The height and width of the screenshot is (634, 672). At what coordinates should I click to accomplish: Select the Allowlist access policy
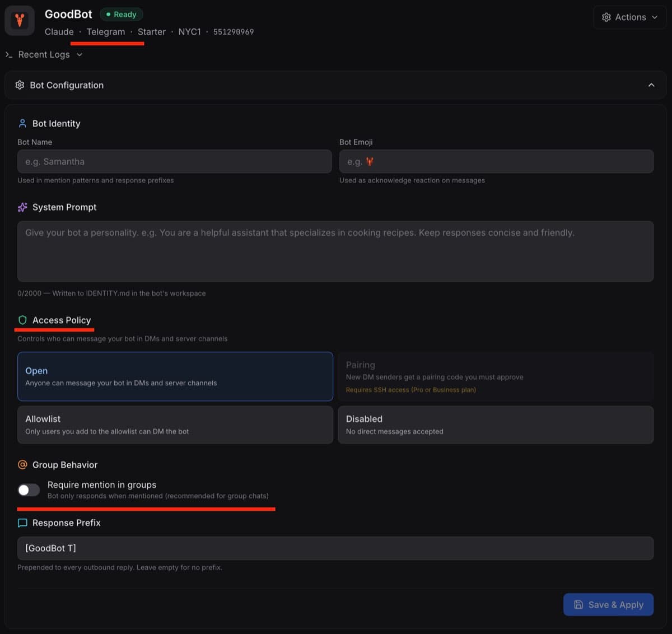(x=175, y=424)
